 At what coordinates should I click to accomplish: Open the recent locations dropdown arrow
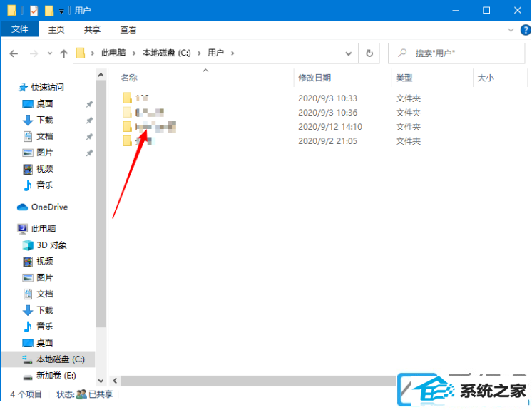point(50,53)
